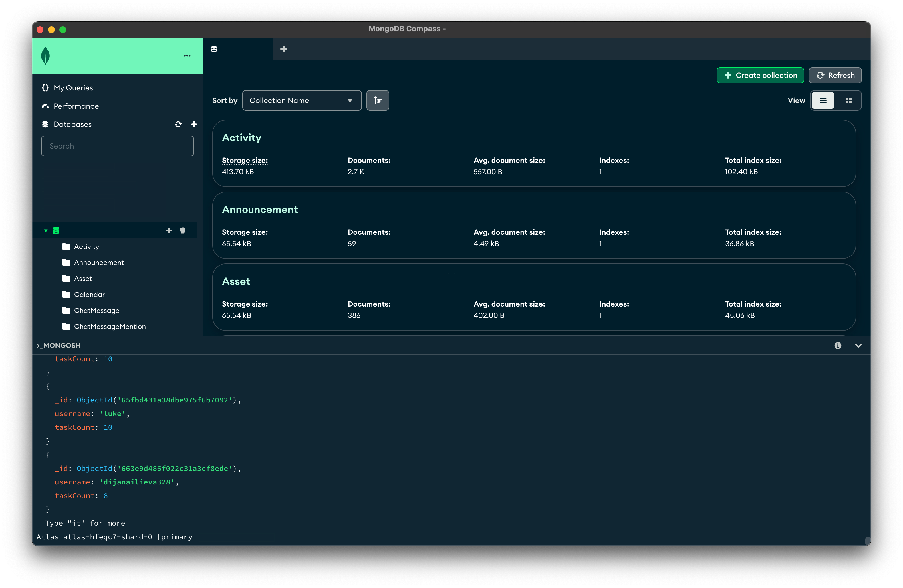Click the 386 documents value for Asset
Image resolution: width=903 pixels, height=588 pixels.
click(354, 315)
